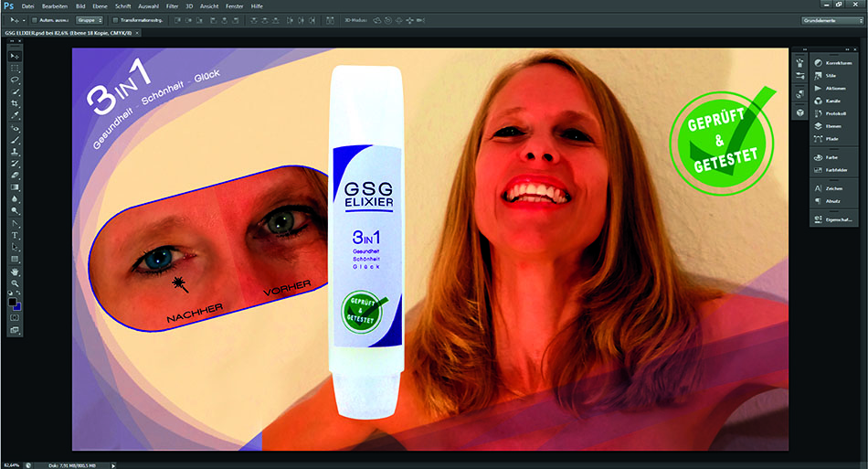Select the Spot Healing Brush tool
The image size is (868, 469).
click(x=15, y=129)
